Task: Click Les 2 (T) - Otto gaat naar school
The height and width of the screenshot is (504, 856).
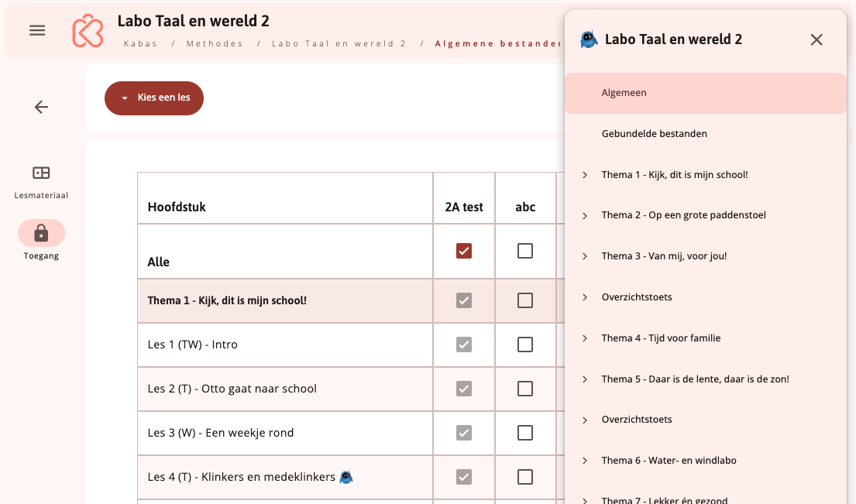Action: point(232,389)
